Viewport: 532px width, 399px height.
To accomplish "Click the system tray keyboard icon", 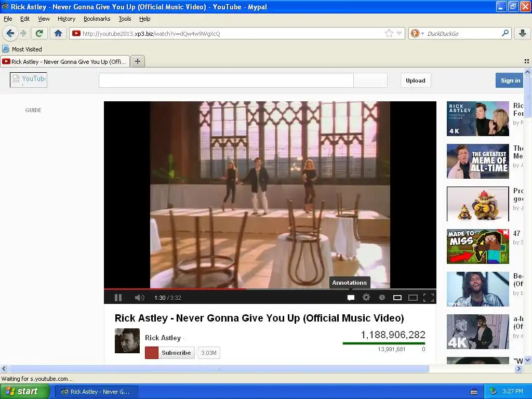I will tap(474, 392).
